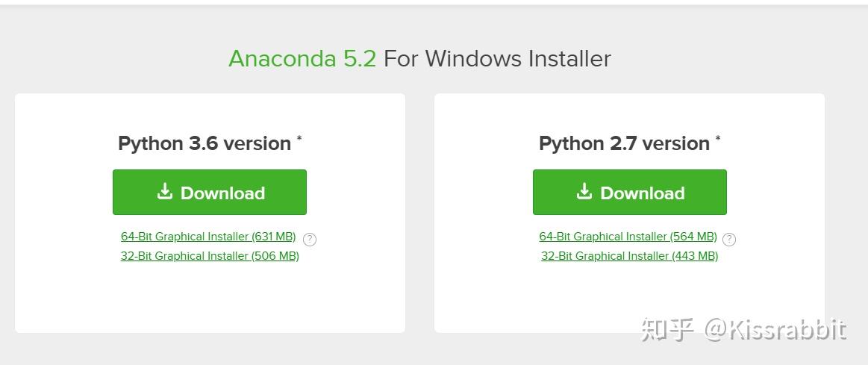Click the asterisk after Python 3.6 version
This screenshot has height=365, width=868.
(299, 139)
